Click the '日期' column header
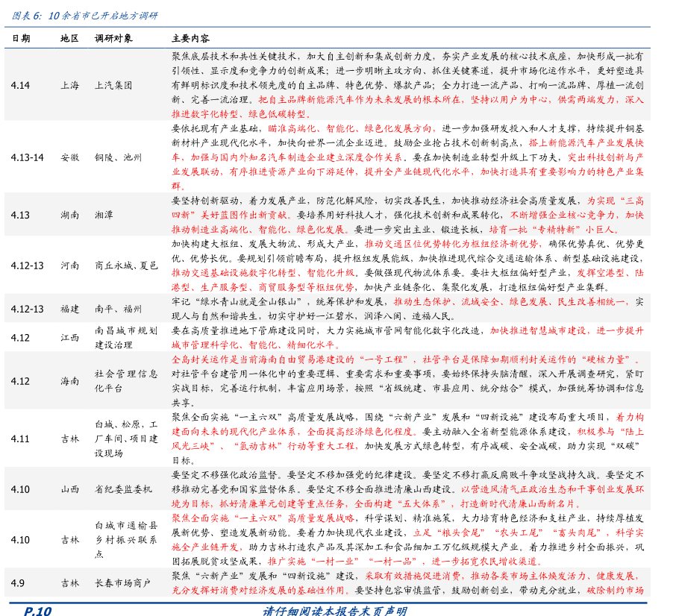 (20, 38)
